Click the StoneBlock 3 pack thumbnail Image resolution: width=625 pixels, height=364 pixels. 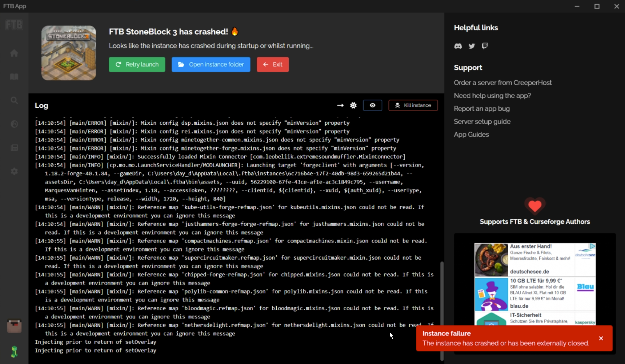tap(68, 53)
